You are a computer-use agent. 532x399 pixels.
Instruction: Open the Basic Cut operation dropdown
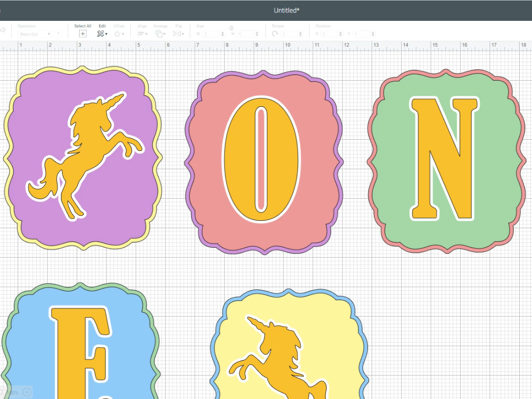click(x=35, y=34)
